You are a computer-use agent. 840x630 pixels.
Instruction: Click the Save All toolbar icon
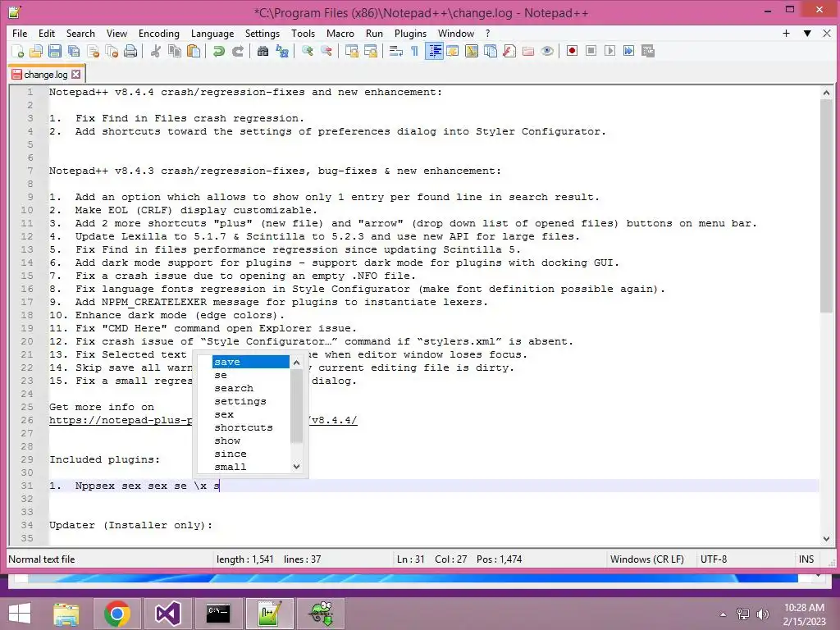[74, 51]
